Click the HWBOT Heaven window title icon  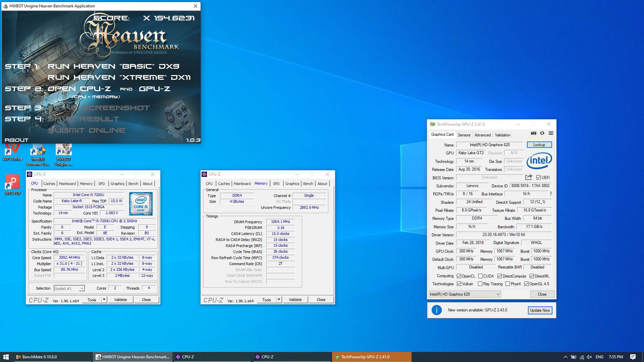pyautogui.click(x=5, y=6)
